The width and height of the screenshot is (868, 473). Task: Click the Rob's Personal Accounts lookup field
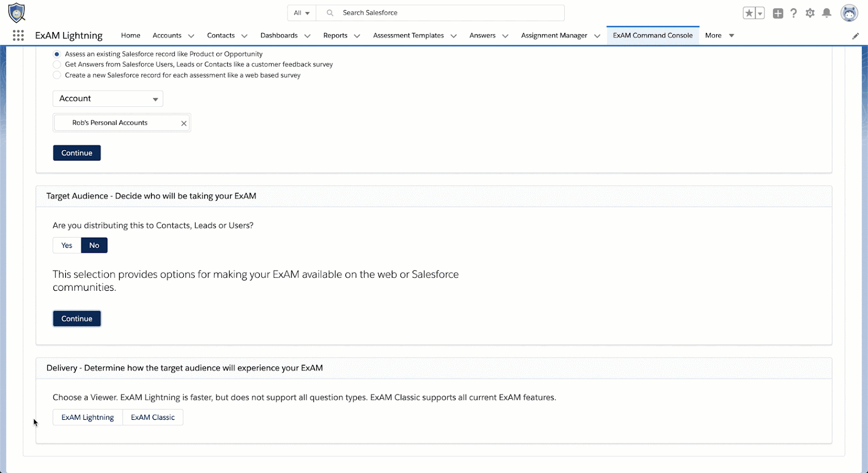[122, 123]
